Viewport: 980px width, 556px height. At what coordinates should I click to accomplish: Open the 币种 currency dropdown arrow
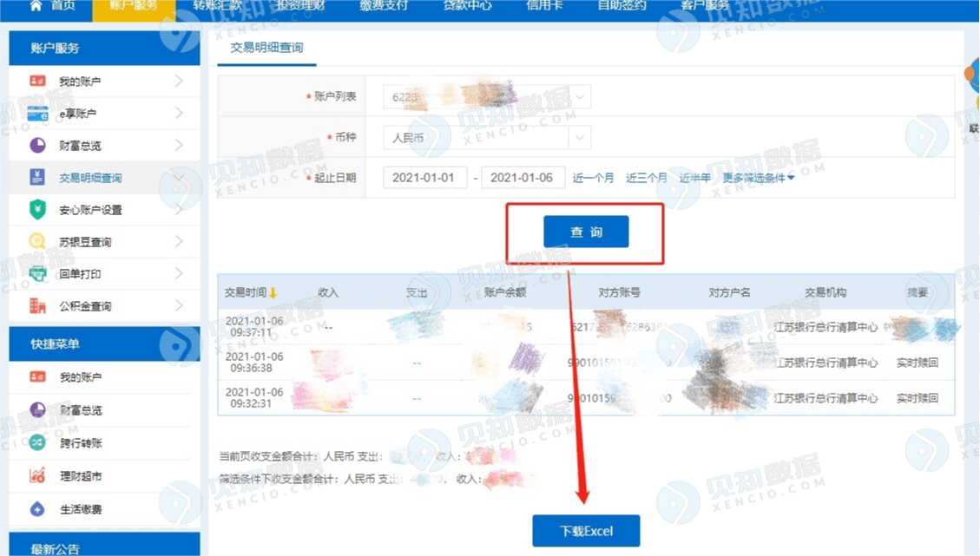pyautogui.click(x=579, y=137)
